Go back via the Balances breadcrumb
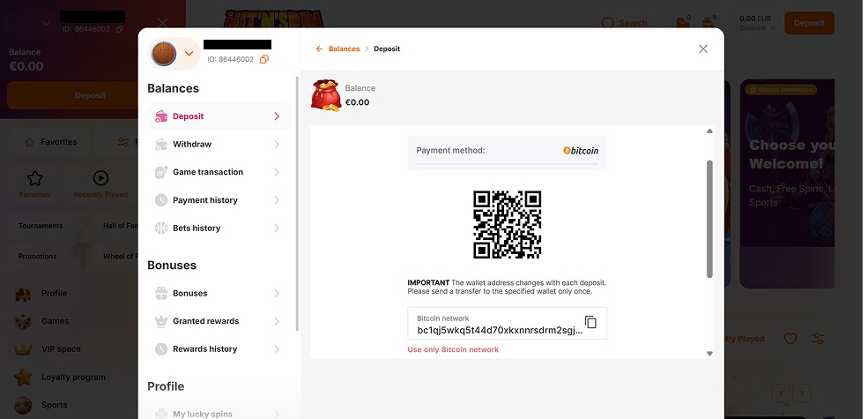Screen dimensions: 868x419 click(x=344, y=49)
